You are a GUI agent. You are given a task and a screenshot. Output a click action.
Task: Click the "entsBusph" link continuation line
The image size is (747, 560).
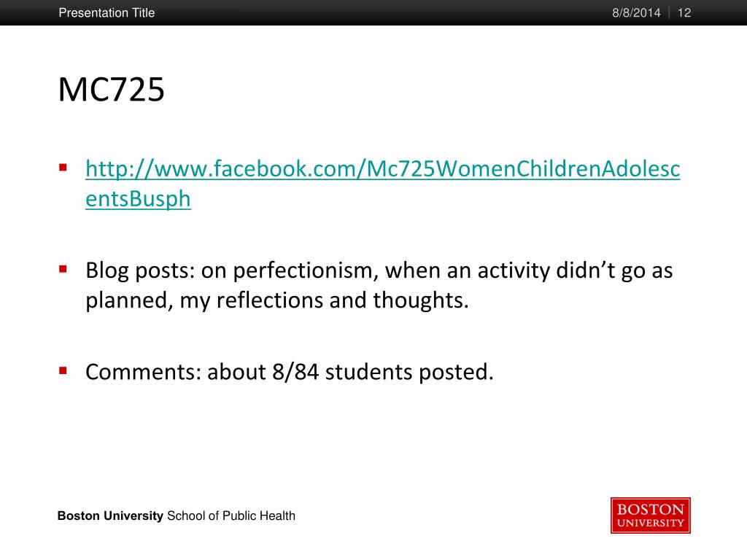138,199
